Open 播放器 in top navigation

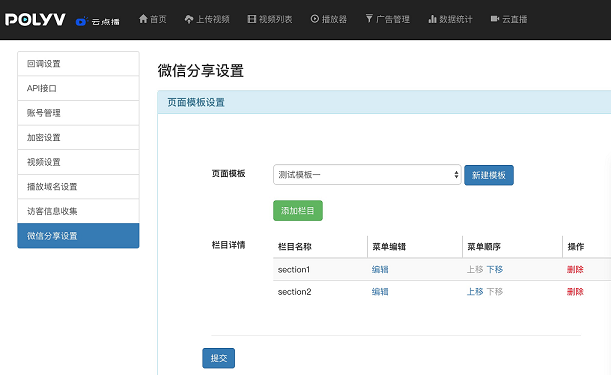pyautogui.click(x=328, y=19)
